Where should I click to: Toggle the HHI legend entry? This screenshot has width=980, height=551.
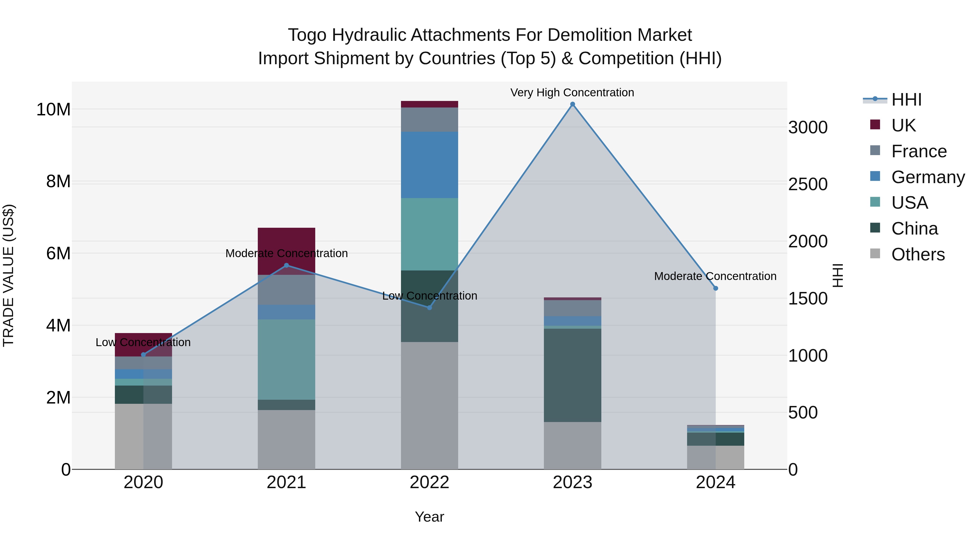pyautogui.click(x=892, y=100)
